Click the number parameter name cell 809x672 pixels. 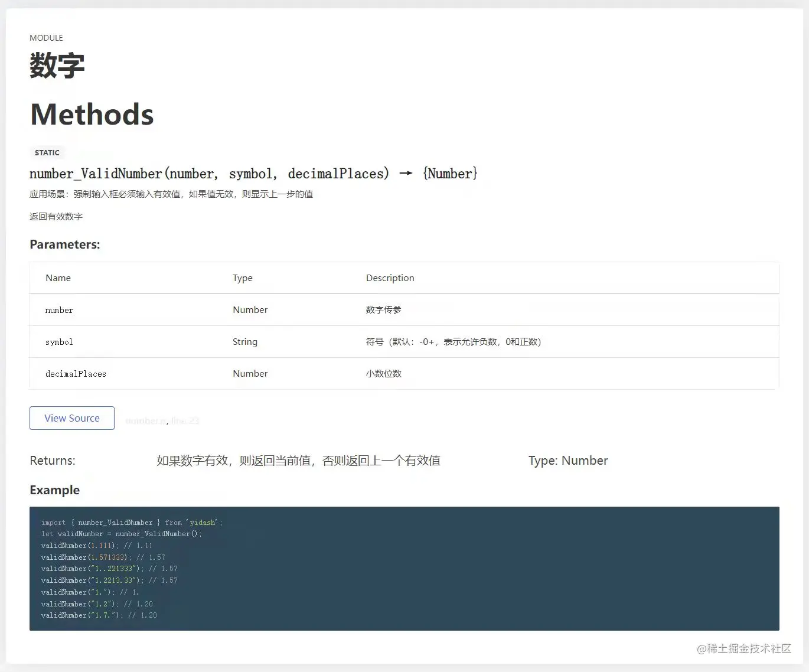tap(60, 310)
